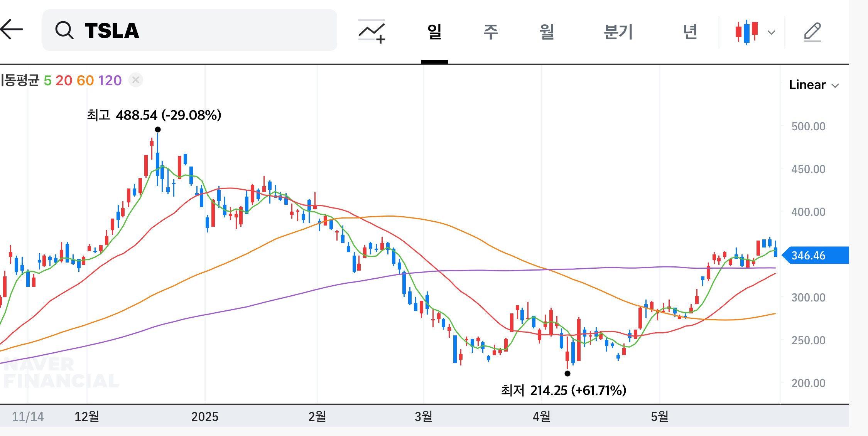Click the 동평균 indicator name label
868x436 pixels.
pyautogui.click(x=20, y=80)
